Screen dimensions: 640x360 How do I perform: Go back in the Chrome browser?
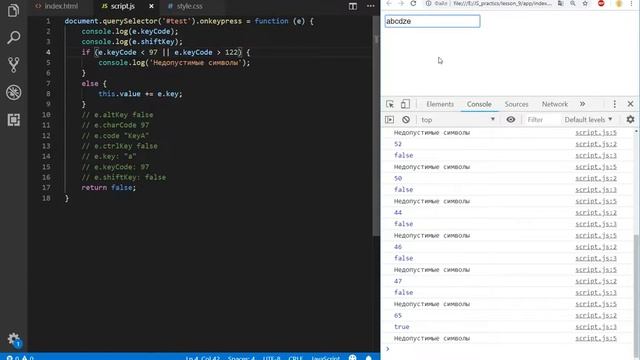click(x=389, y=3)
